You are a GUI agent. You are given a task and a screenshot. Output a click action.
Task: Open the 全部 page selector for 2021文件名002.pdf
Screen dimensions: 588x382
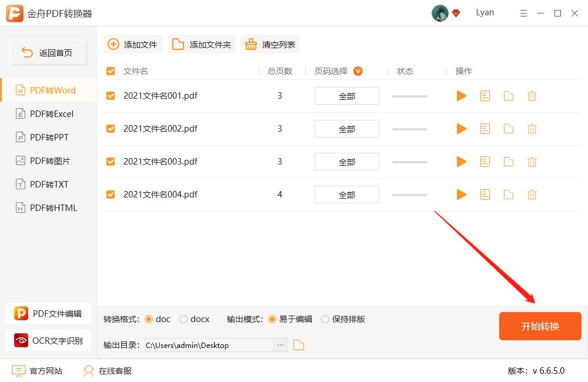click(346, 128)
